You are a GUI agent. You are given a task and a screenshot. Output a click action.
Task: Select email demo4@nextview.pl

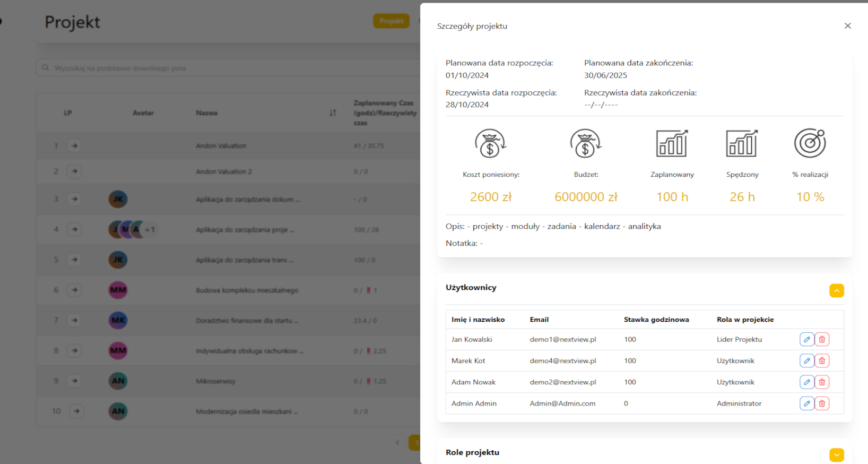point(562,360)
